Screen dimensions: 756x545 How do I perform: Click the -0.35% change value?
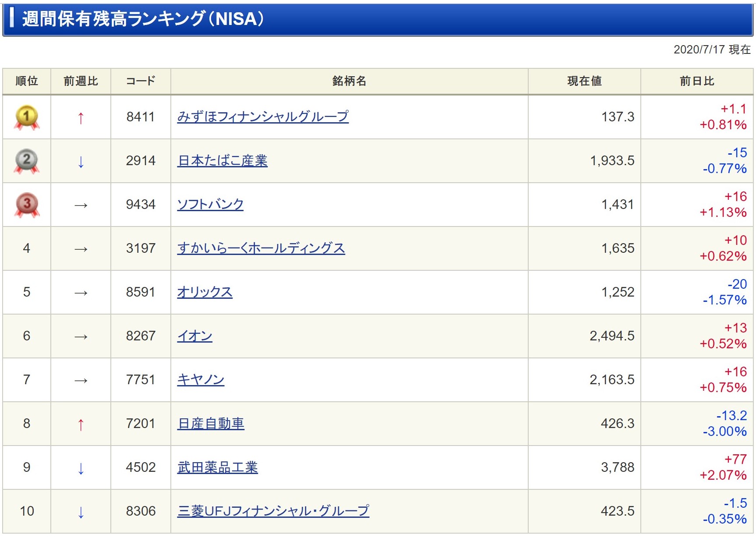click(724, 519)
